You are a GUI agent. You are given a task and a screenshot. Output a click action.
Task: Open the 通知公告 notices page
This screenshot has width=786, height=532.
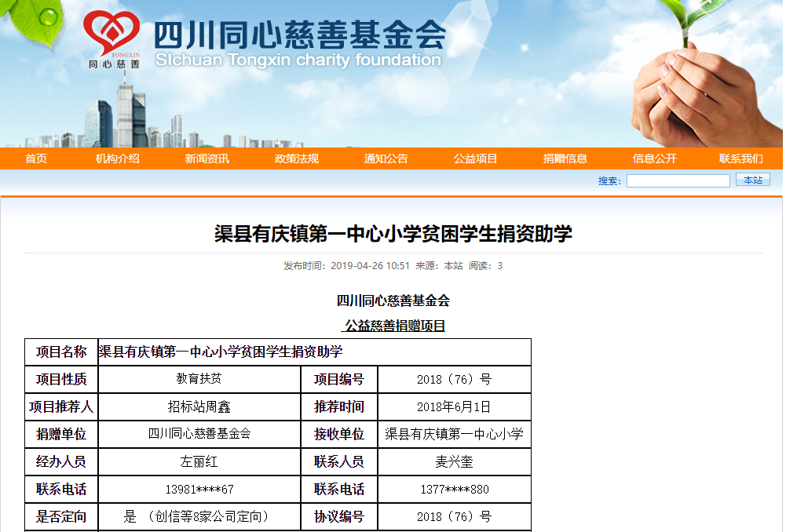(x=386, y=159)
